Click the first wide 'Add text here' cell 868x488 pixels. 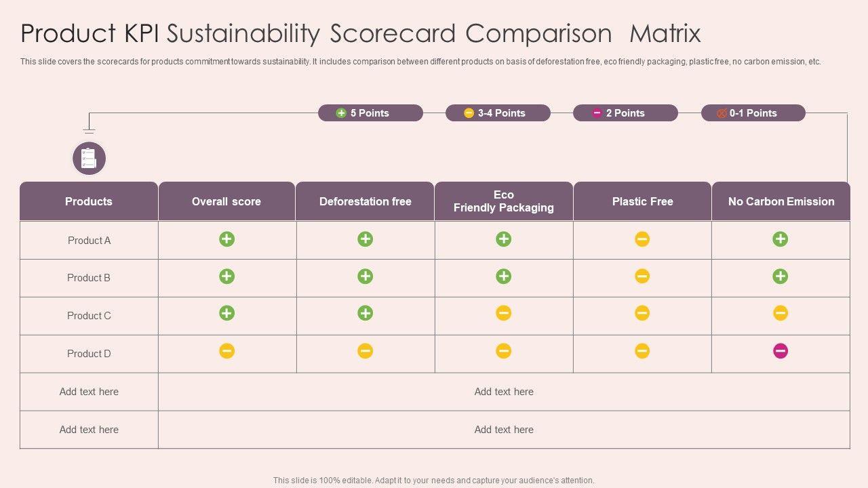(x=504, y=392)
